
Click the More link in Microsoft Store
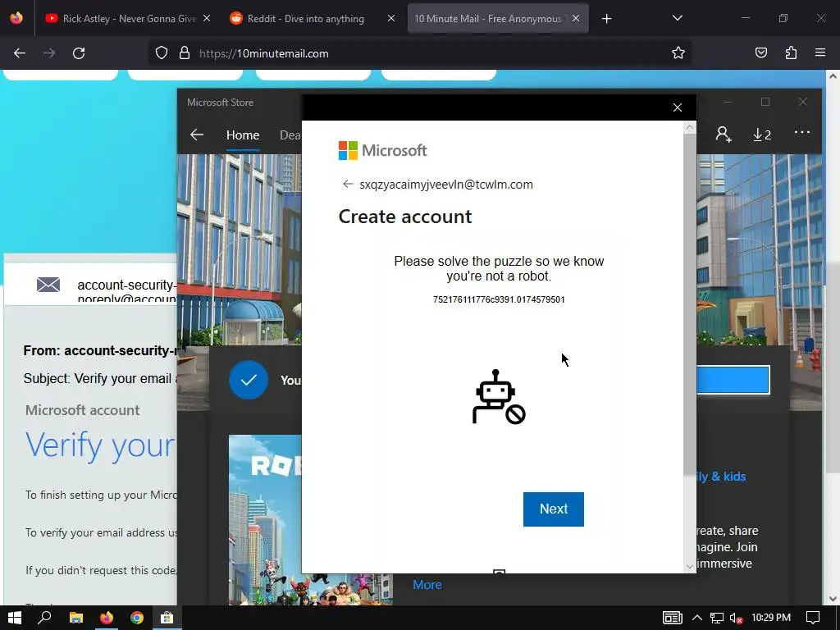click(x=427, y=584)
